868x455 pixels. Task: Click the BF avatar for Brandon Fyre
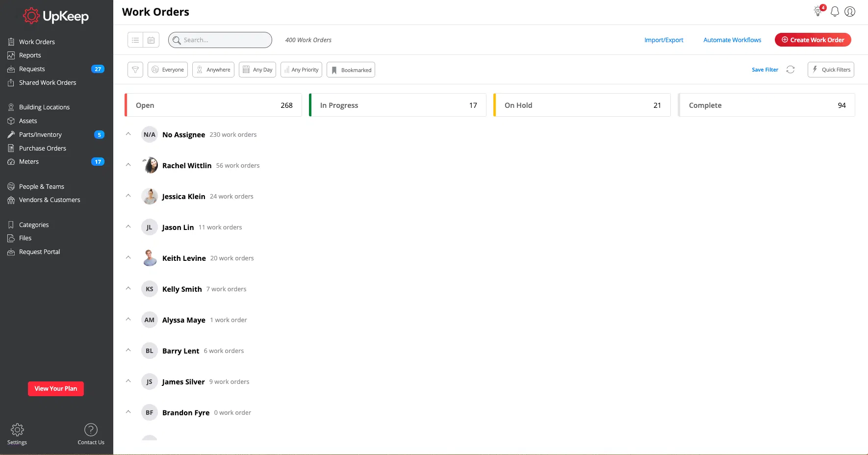click(x=150, y=412)
